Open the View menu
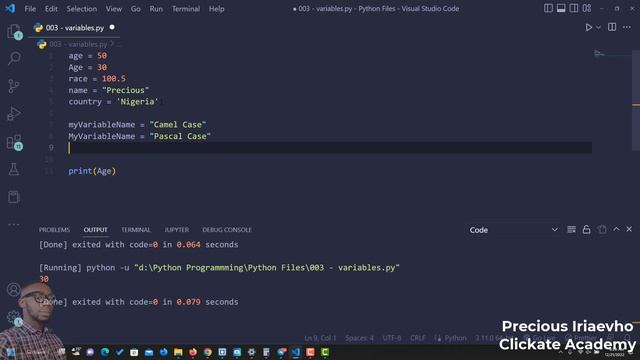 click(113, 9)
